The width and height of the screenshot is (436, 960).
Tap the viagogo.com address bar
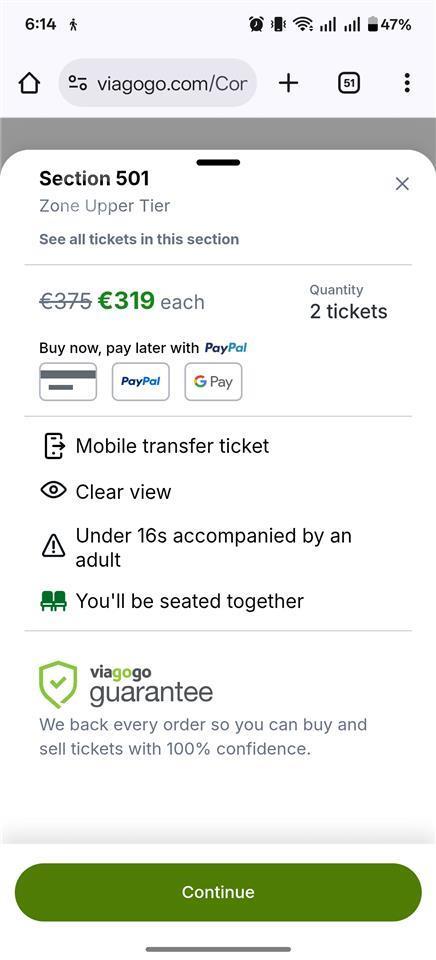point(158,83)
